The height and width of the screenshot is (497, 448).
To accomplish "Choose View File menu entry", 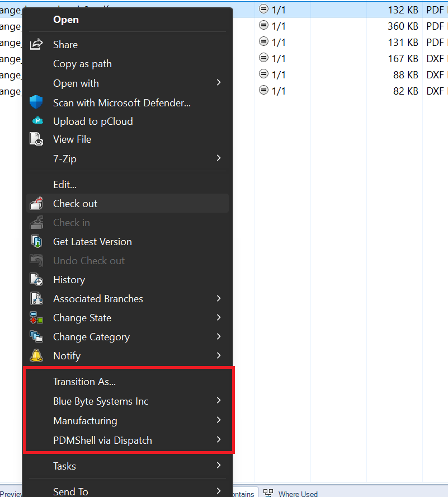I will click(x=128, y=139).
